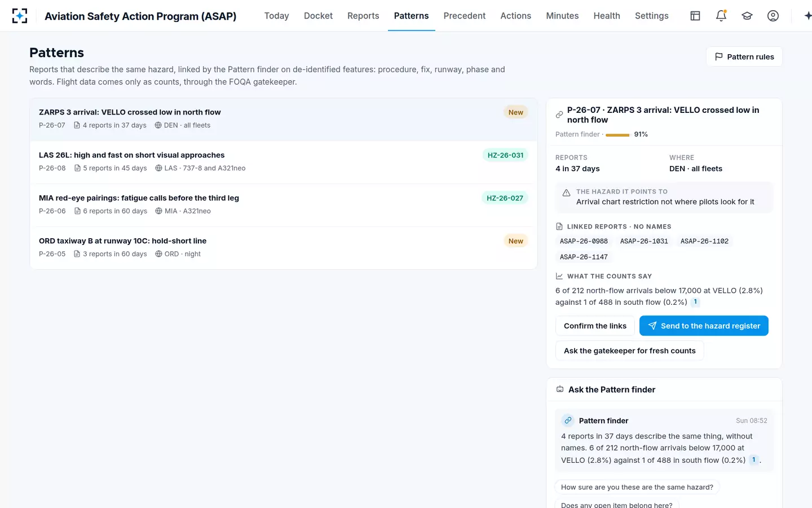The height and width of the screenshot is (508, 812).
Task: Open citation 1 in Pattern finder message
Action: pyautogui.click(x=754, y=460)
